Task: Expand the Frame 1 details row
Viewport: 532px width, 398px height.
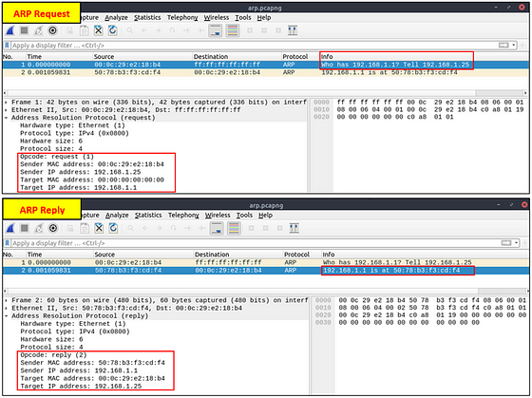Action: pyautogui.click(x=6, y=103)
